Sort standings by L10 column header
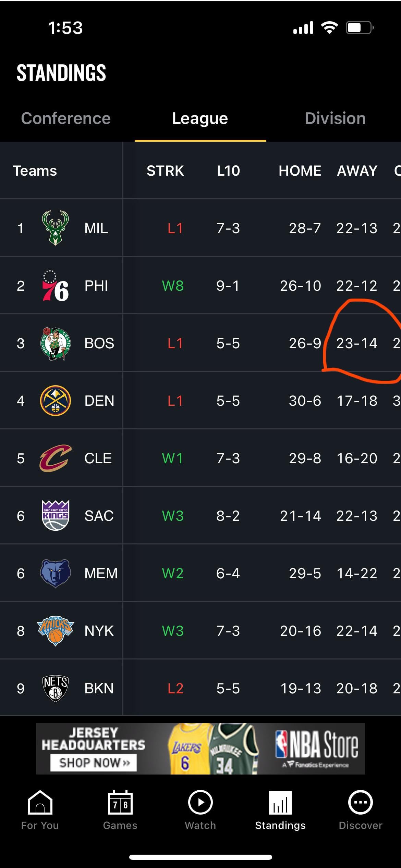The width and height of the screenshot is (401, 868). click(x=228, y=171)
